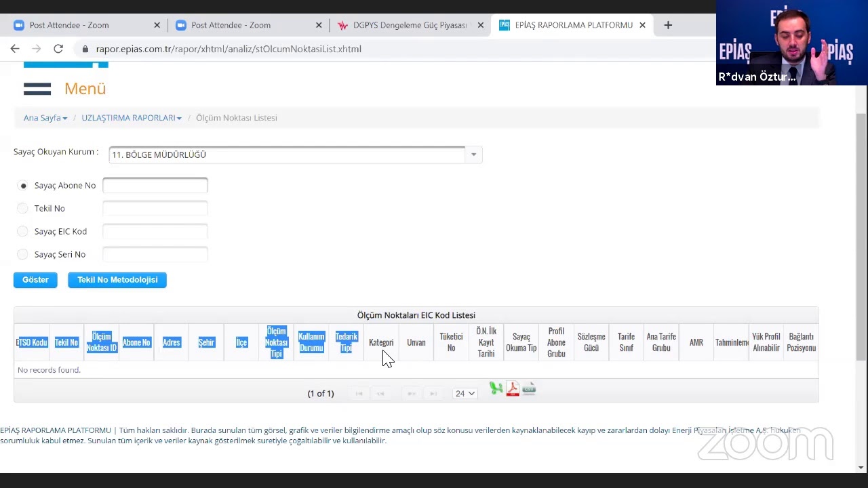Click the browser address bar URL
The image size is (868, 488).
point(229,49)
